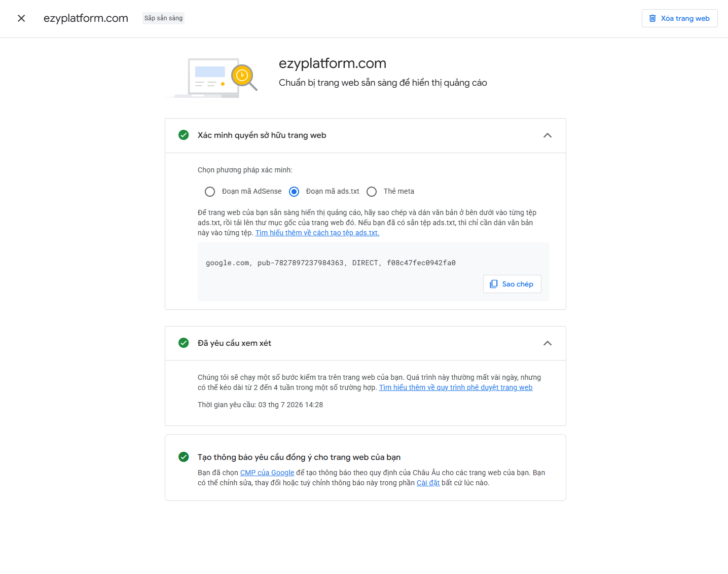The width and height of the screenshot is (728, 574).
Task: Click the Chuẩn bị trang web sẵn sàng subtitle
Action: coord(383,83)
